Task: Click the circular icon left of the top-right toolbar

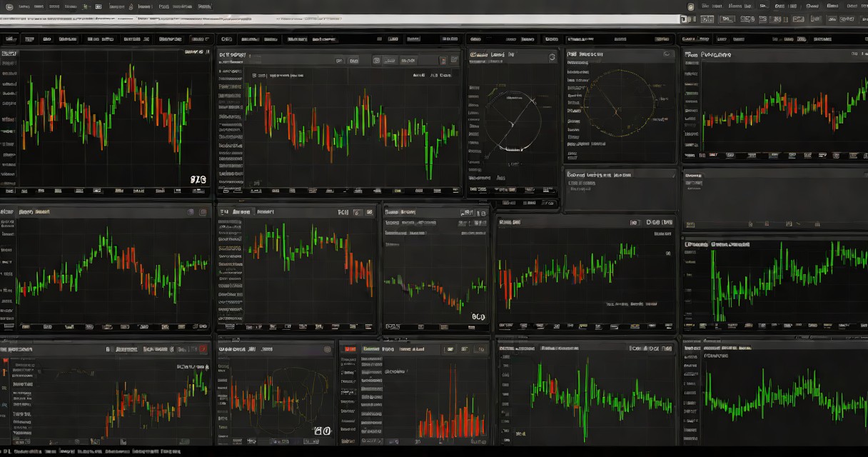Action: coord(690,6)
